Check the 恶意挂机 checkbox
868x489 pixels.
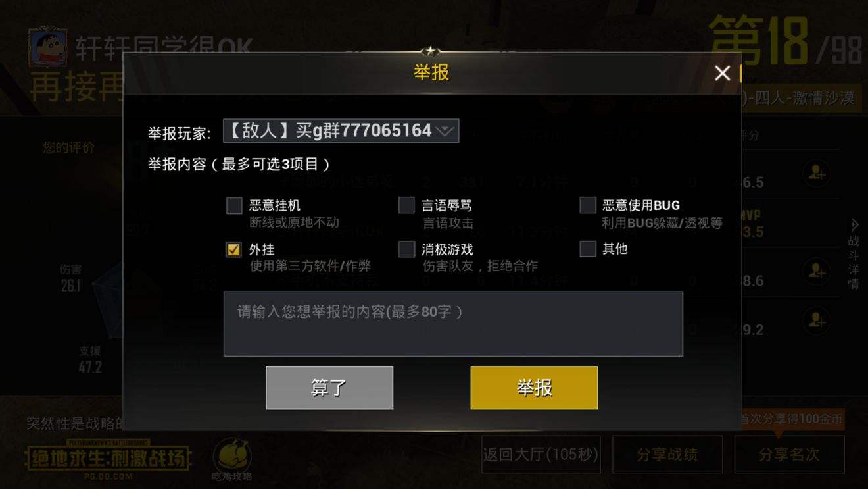pyautogui.click(x=234, y=205)
